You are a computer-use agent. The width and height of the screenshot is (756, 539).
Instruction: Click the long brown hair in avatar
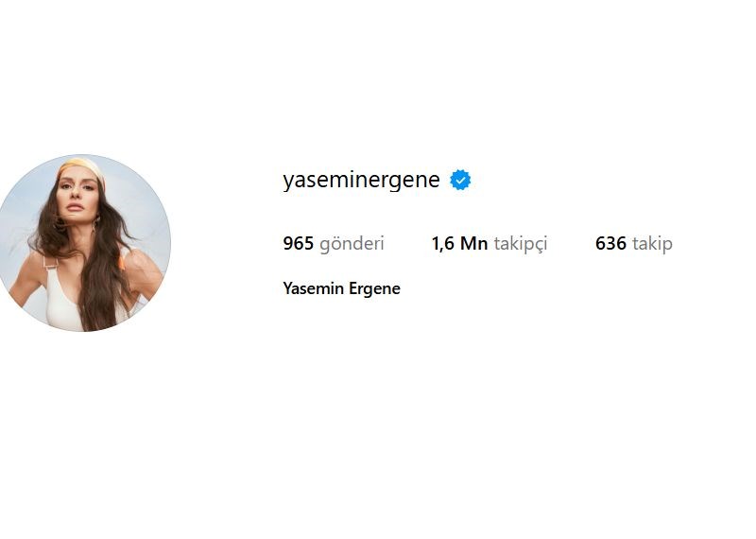[x=104, y=270]
